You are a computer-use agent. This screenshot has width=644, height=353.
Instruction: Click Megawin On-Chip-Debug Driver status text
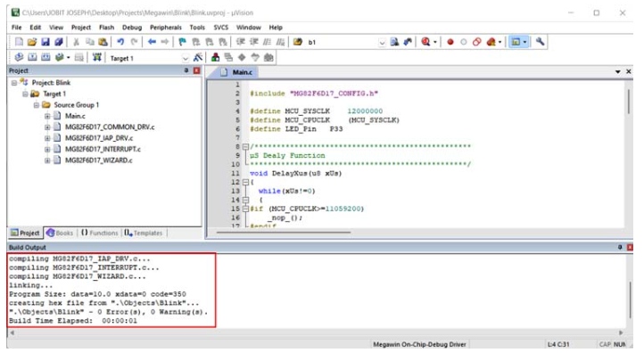(x=419, y=344)
